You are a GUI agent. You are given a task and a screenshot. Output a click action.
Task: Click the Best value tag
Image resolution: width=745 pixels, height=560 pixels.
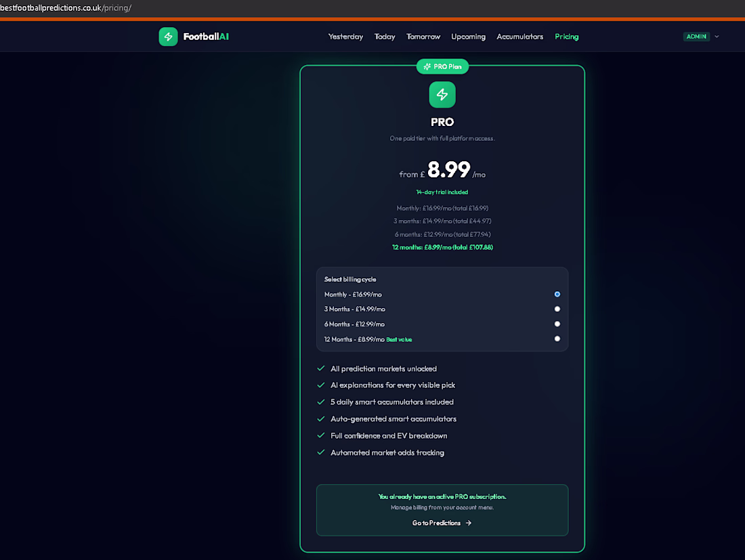point(399,340)
